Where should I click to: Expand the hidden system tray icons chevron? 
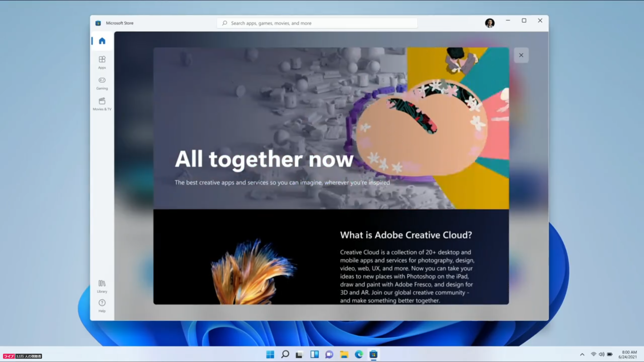(582, 354)
